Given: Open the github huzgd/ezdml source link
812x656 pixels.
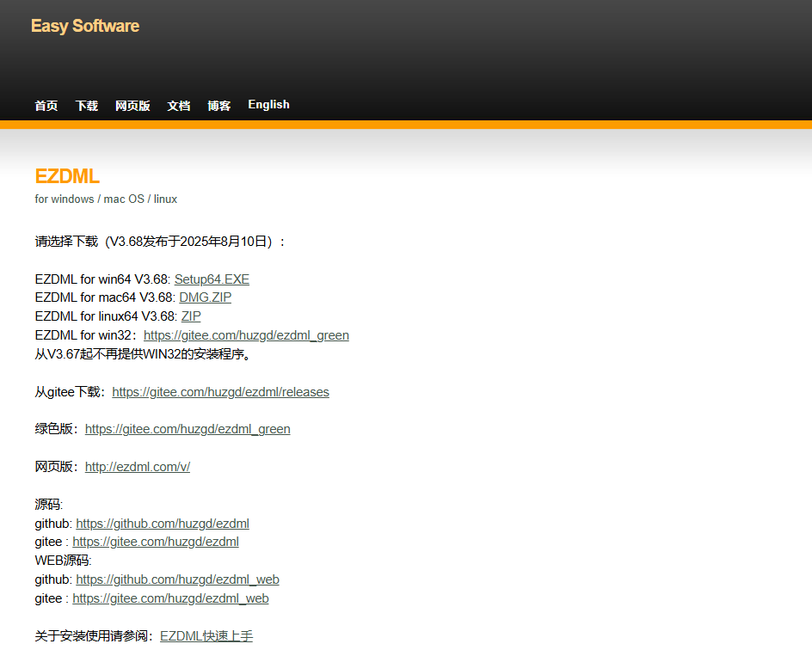Looking at the screenshot, I should coord(163,524).
